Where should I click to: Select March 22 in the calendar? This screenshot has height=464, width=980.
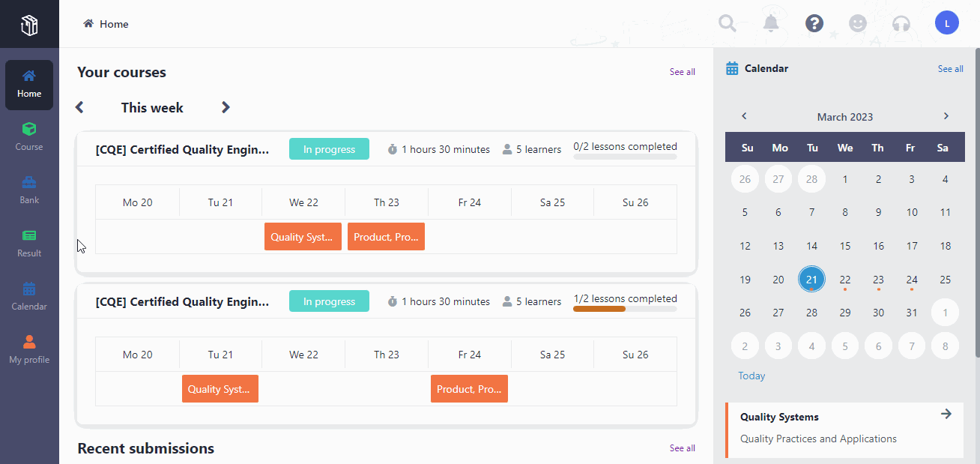(845, 280)
